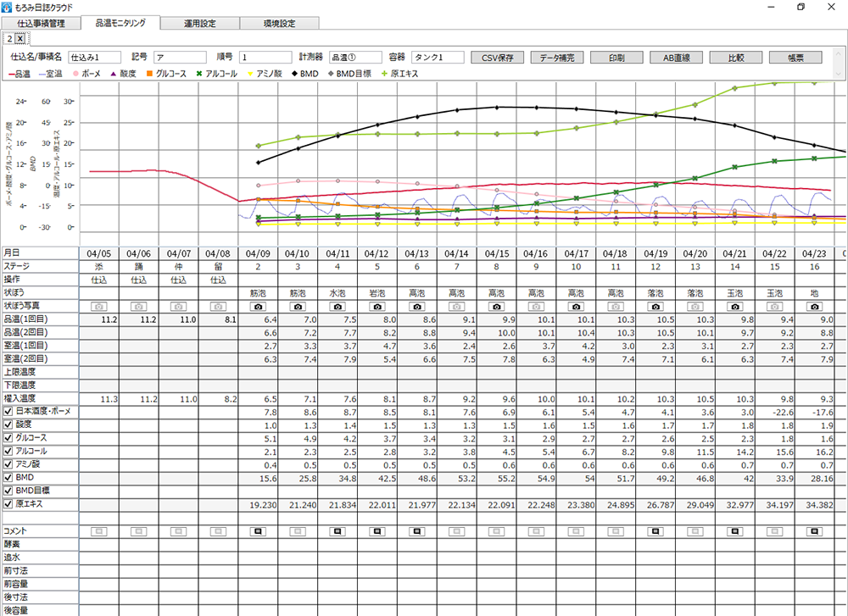Click the greyed camera icon for 04/14
The image size is (848, 616).
click(457, 307)
